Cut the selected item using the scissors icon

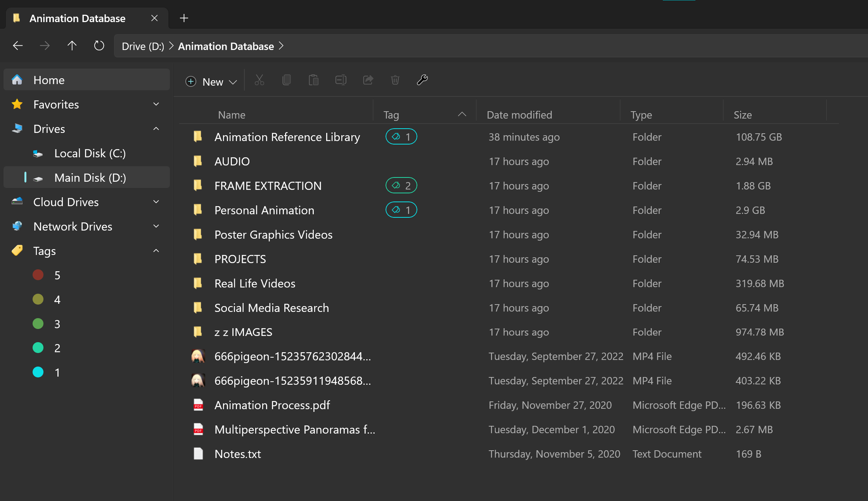(259, 80)
